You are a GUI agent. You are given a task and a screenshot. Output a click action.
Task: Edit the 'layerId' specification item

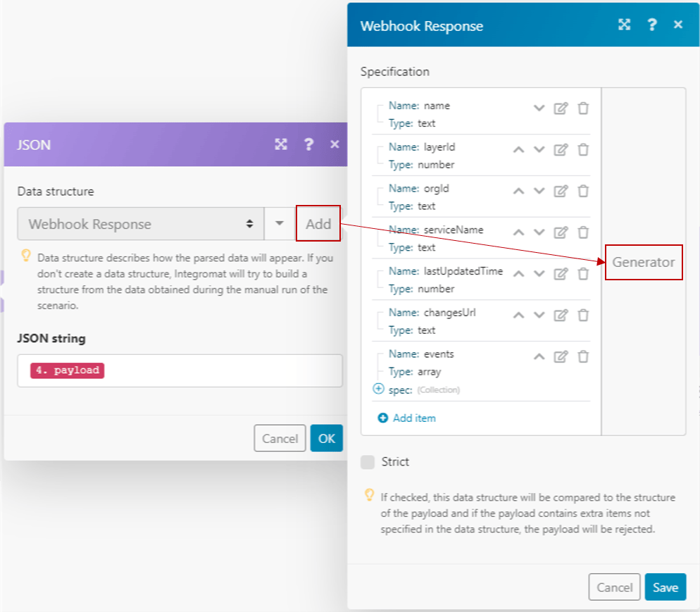pos(561,150)
